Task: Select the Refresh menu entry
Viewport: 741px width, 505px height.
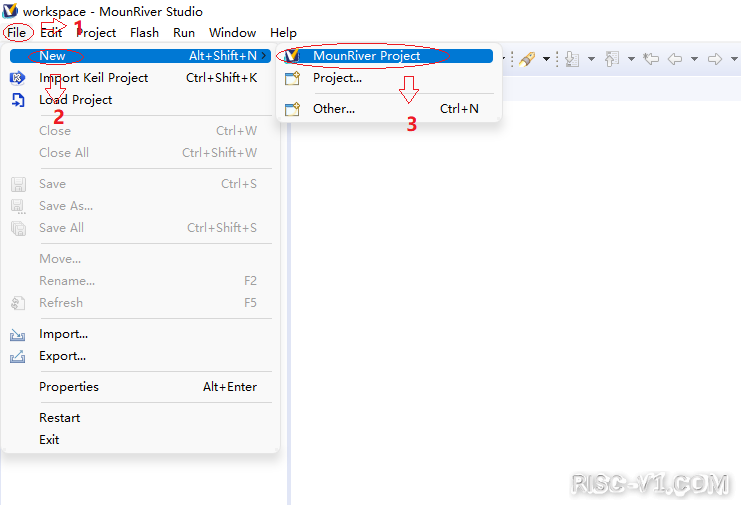Action: pos(140,302)
